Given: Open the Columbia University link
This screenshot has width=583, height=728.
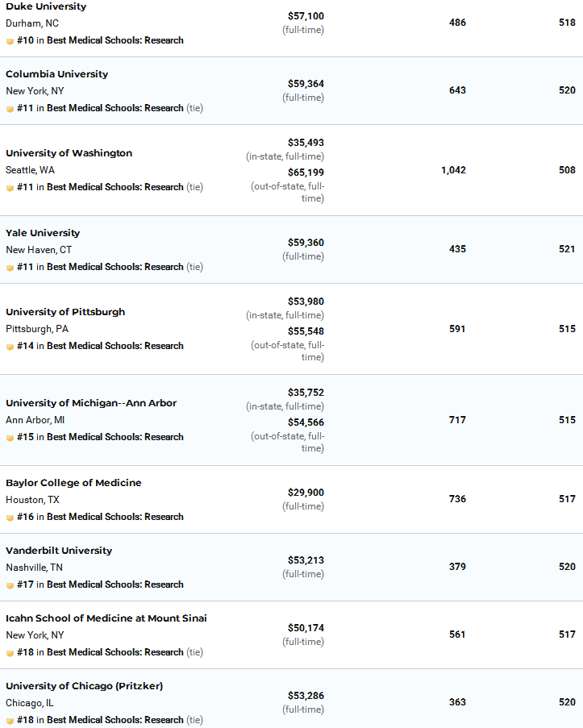Looking at the screenshot, I should 56,74.
